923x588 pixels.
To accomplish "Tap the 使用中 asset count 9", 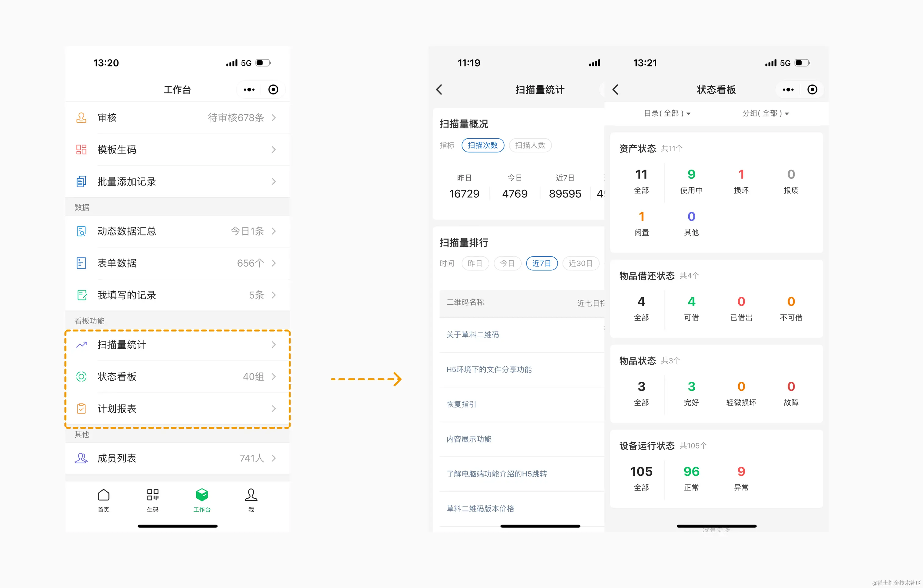I will [x=691, y=175].
